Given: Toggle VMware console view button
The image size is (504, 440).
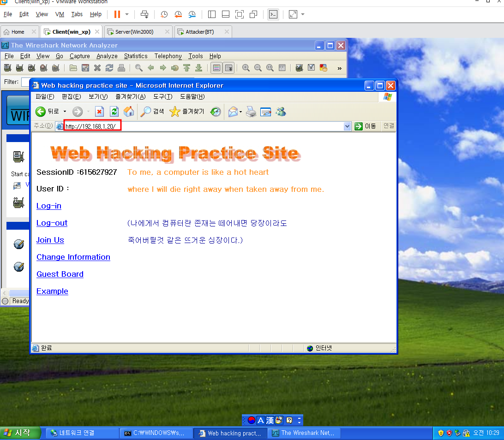Looking at the screenshot, I should pyautogui.click(x=273, y=14).
